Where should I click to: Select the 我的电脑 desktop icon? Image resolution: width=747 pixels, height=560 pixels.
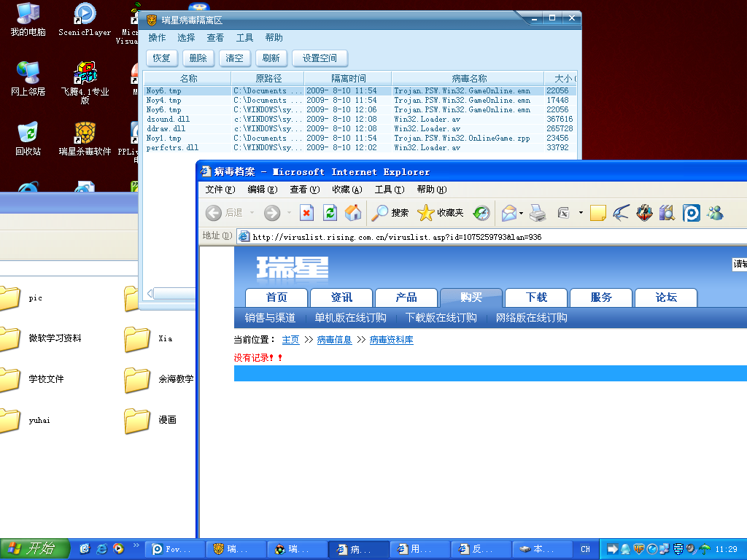(28, 20)
